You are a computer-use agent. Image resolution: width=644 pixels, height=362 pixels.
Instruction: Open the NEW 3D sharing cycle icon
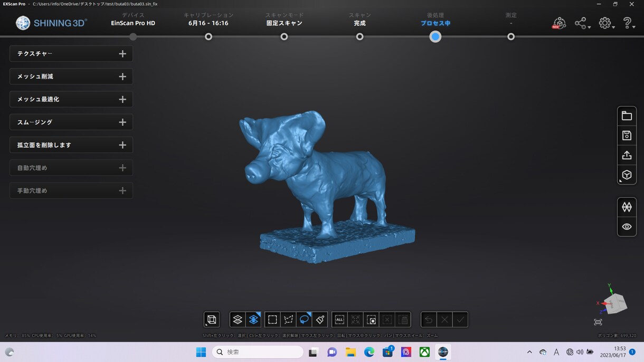559,23
